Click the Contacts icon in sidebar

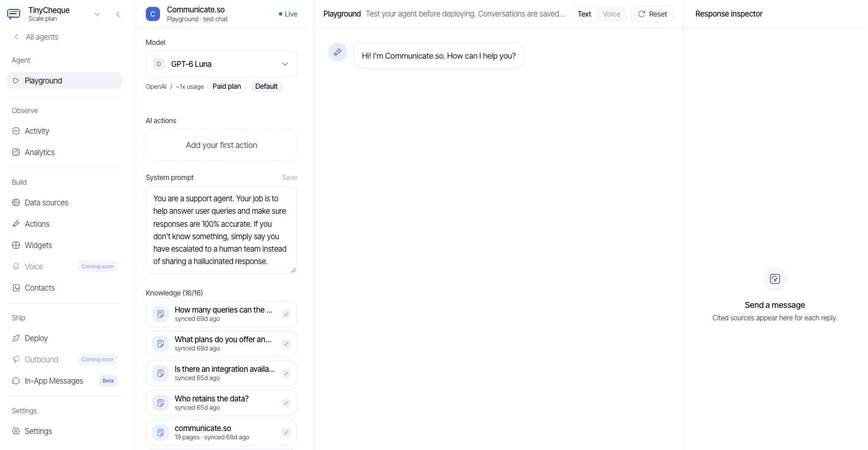pos(16,288)
